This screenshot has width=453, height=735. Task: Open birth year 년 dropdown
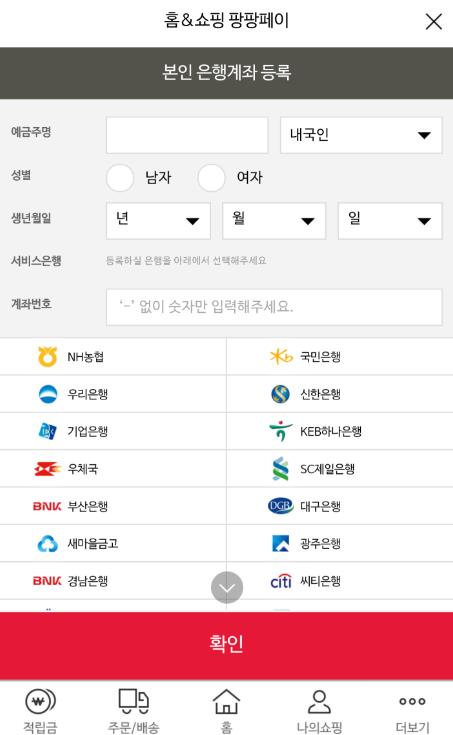tap(158, 221)
